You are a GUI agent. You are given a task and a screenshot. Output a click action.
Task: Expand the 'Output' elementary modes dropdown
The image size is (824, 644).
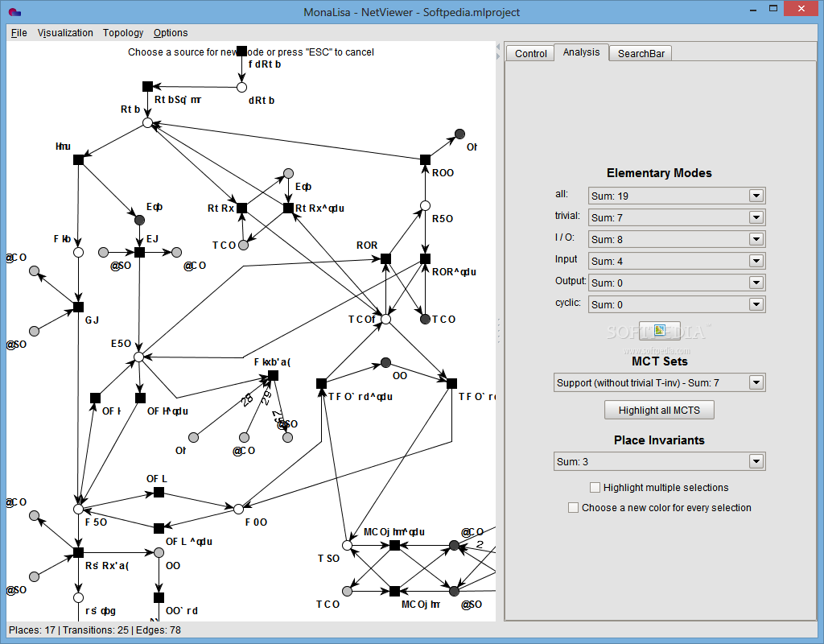(x=756, y=283)
